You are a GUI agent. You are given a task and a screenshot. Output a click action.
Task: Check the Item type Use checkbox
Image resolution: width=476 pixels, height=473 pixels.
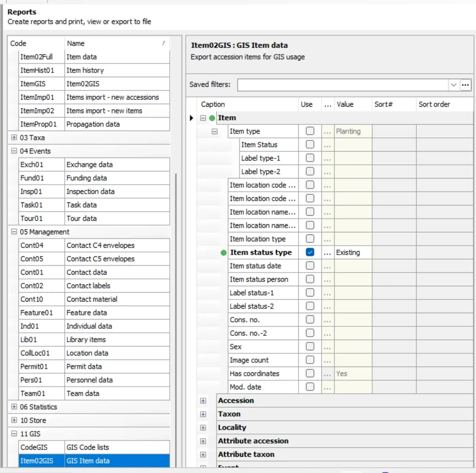pyautogui.click(x=310, y=131)
